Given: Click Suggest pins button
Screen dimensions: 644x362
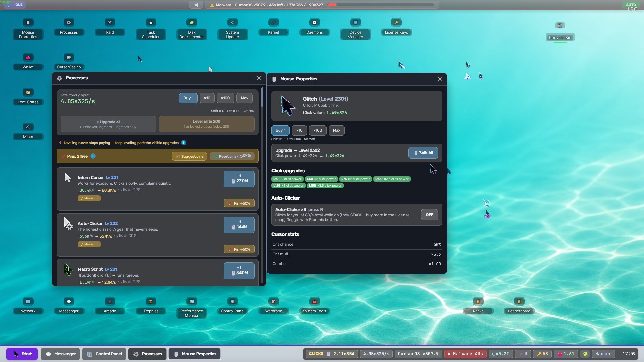Looking at the screenshot, I should [x=190, y=156].
